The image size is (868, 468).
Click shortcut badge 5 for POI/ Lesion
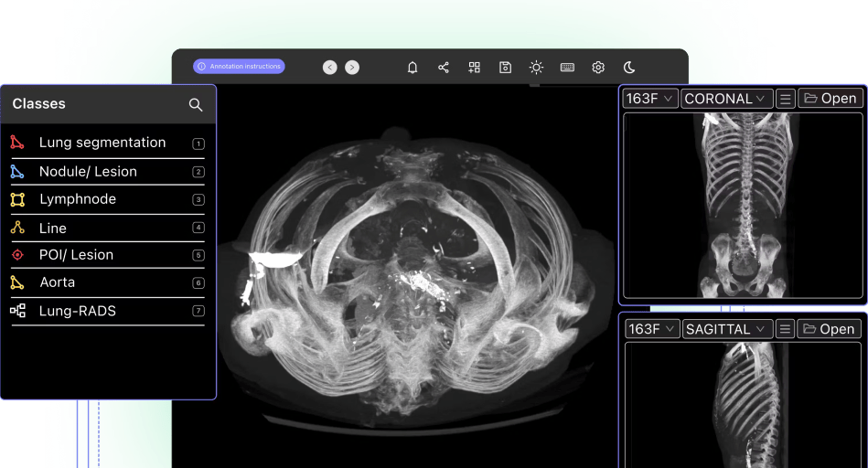coord(198,255)
